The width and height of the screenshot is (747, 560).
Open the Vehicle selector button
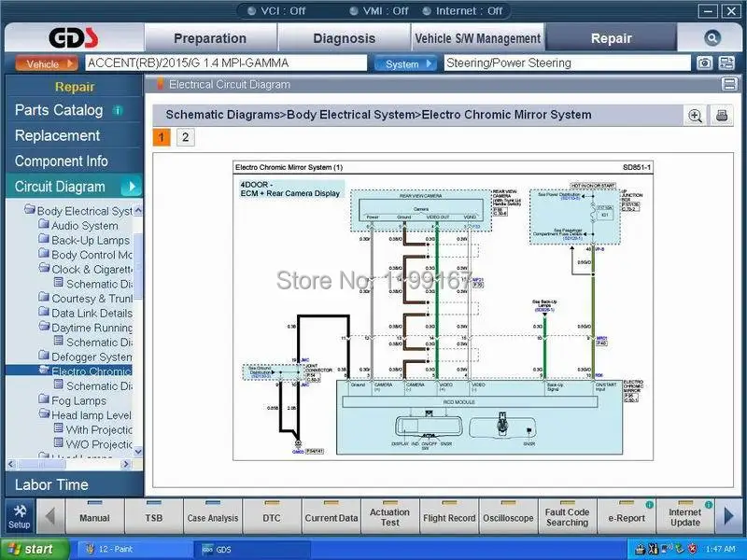[x=46, y=63]
